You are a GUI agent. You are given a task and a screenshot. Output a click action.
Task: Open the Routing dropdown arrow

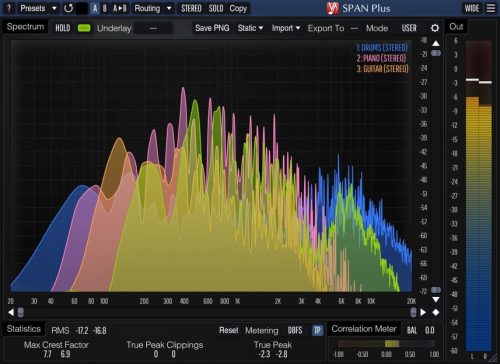pos(169,8)
